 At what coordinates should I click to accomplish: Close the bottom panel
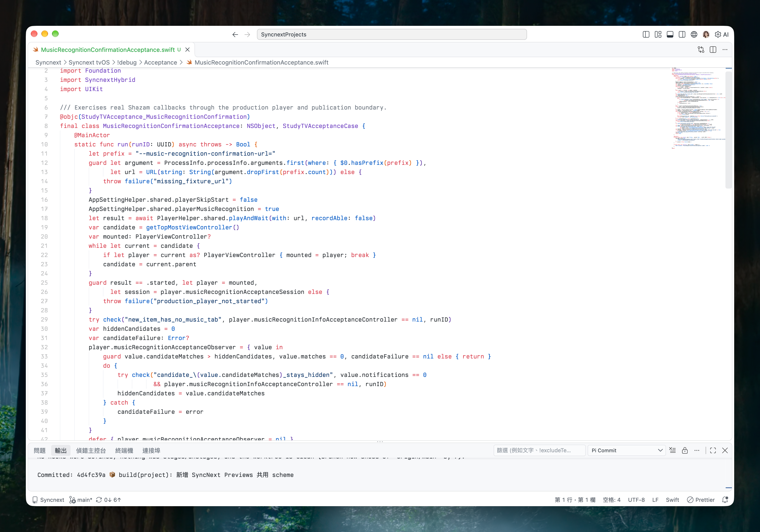[725, 451]
